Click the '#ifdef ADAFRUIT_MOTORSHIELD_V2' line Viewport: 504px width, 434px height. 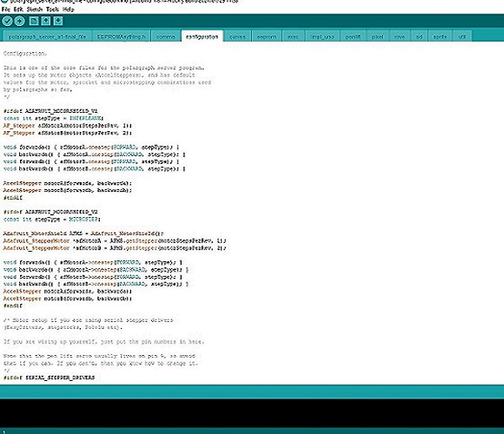point(50,212)
